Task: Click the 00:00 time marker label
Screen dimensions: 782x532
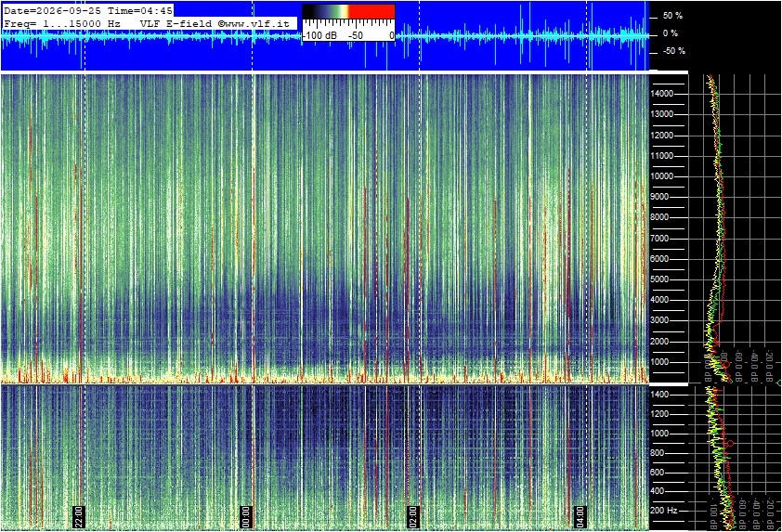Action: 246,516
